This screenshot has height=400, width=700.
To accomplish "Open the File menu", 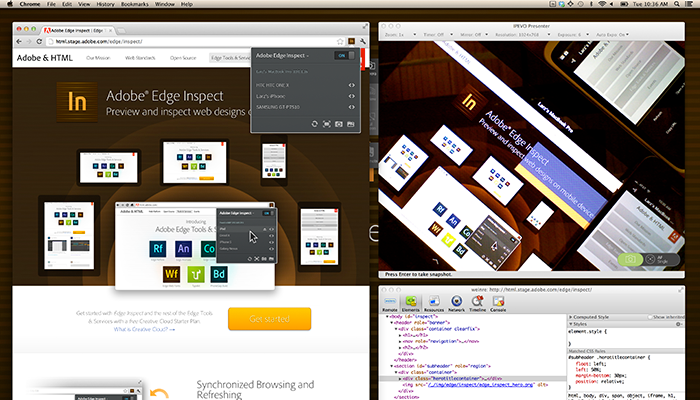I will (x=51, y=4).
